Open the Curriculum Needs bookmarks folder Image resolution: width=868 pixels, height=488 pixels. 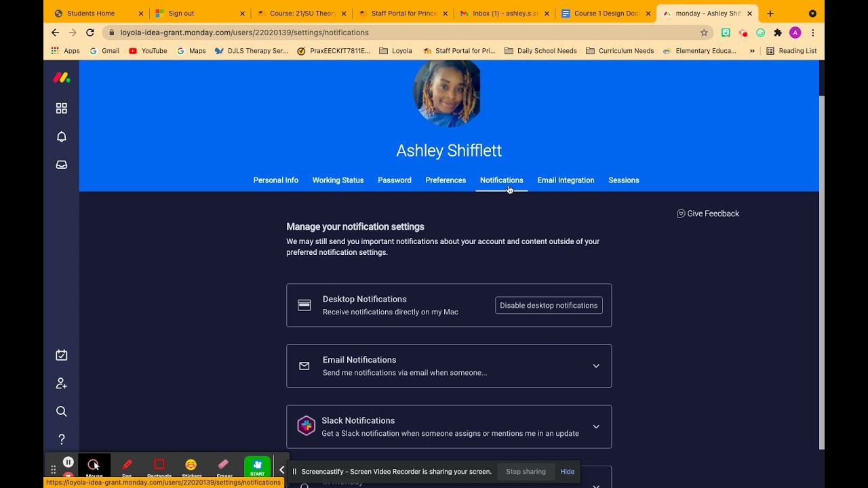coord(620,51)
